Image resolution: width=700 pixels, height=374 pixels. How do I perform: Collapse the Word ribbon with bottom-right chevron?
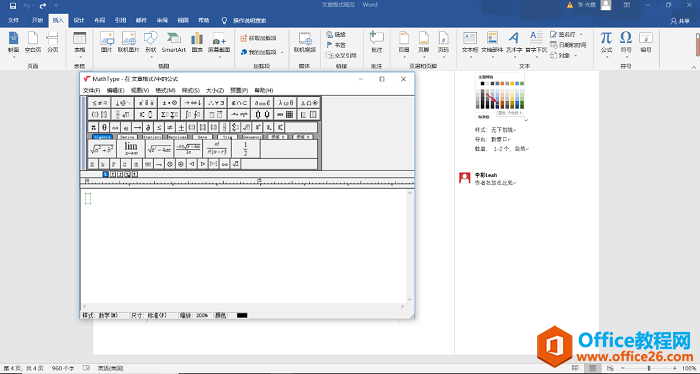point(694,67)
